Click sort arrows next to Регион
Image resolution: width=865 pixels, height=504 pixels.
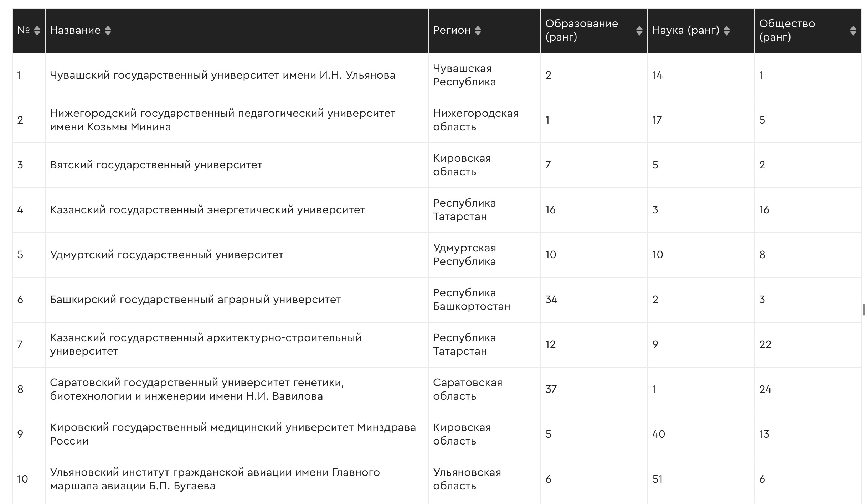[478, 31]
